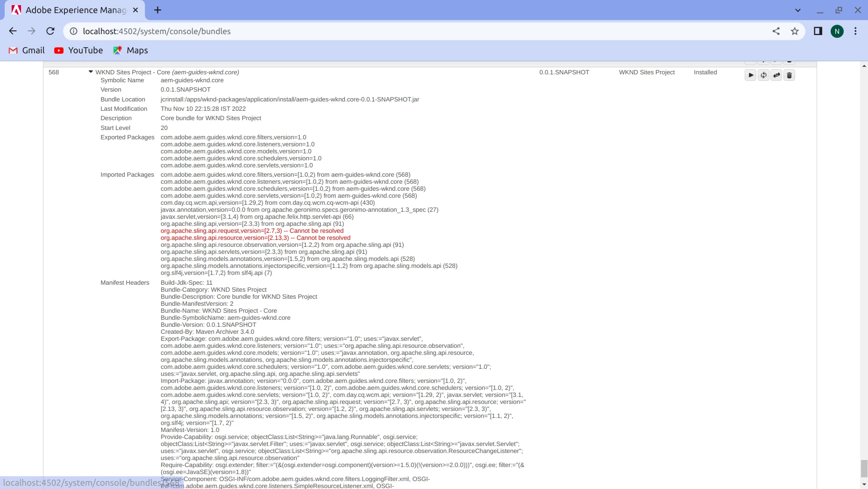
Task: Click the Imported Packages label
Action: coord(127,175)
